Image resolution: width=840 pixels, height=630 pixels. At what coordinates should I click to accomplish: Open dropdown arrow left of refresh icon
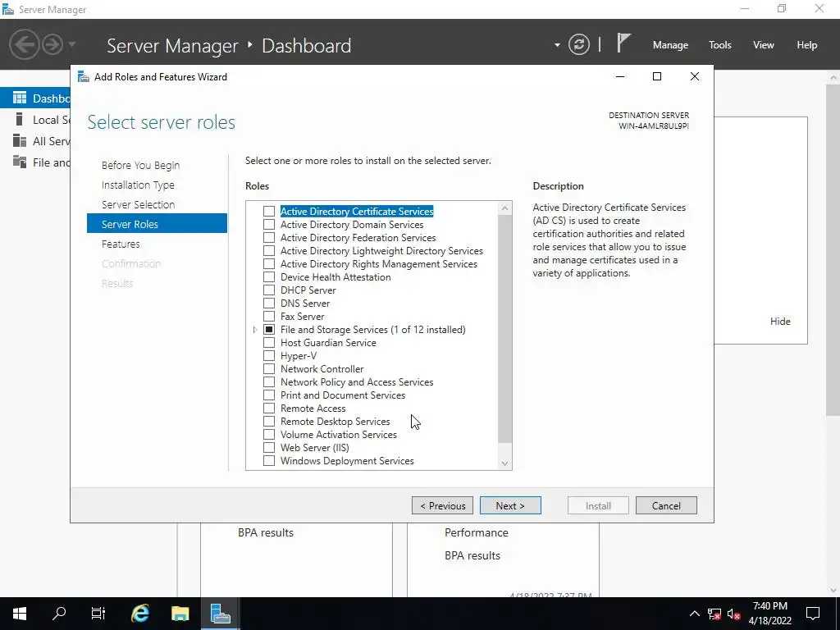point(557,45)
